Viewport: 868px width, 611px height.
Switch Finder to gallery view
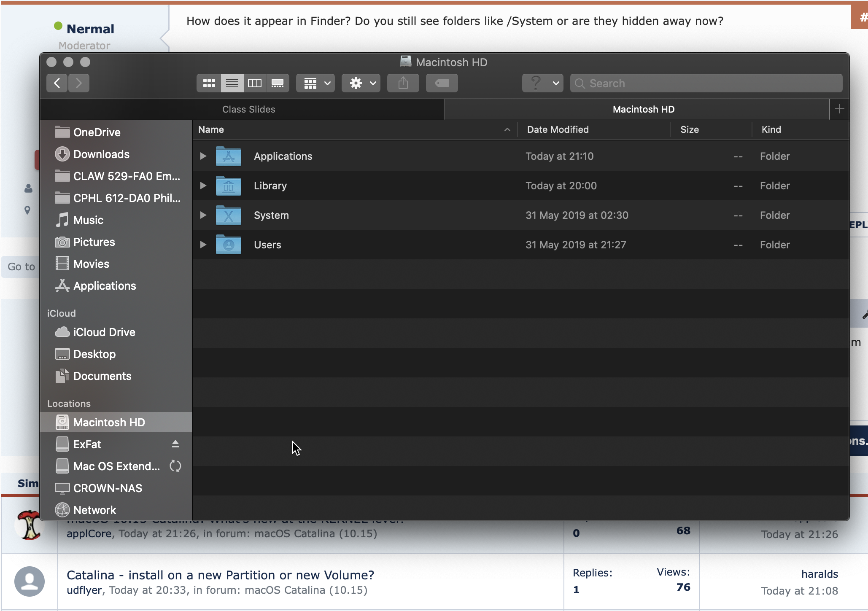[x=278, y=83]
